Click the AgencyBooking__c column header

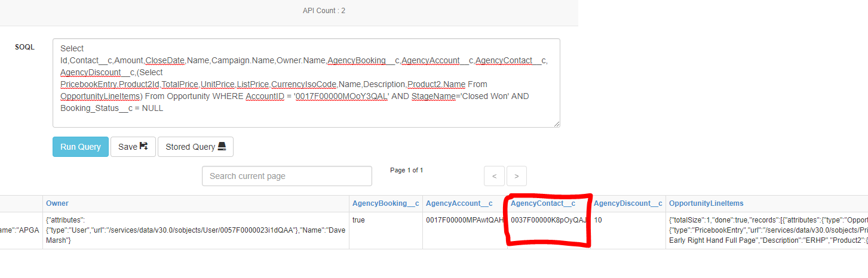point(385,203)
